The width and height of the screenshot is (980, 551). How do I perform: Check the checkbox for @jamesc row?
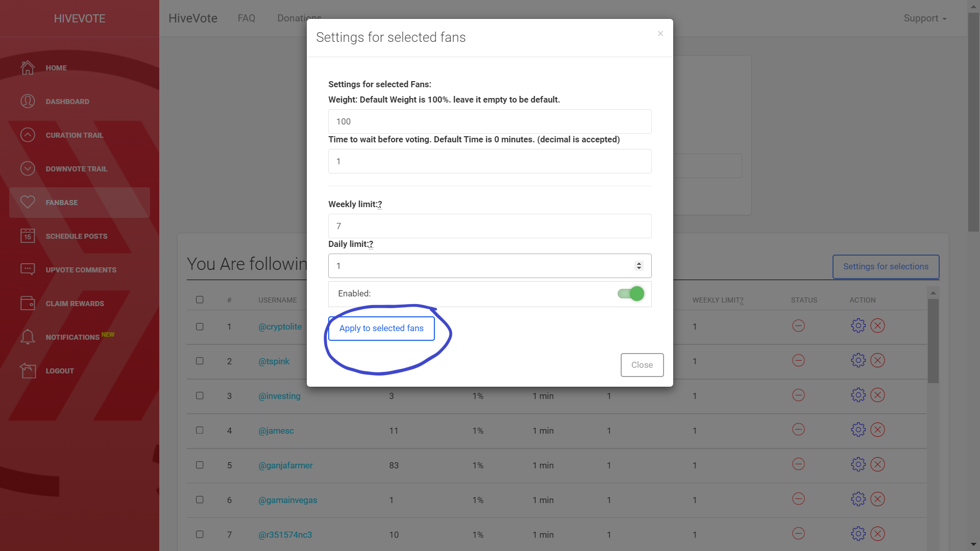click(200, 430)
